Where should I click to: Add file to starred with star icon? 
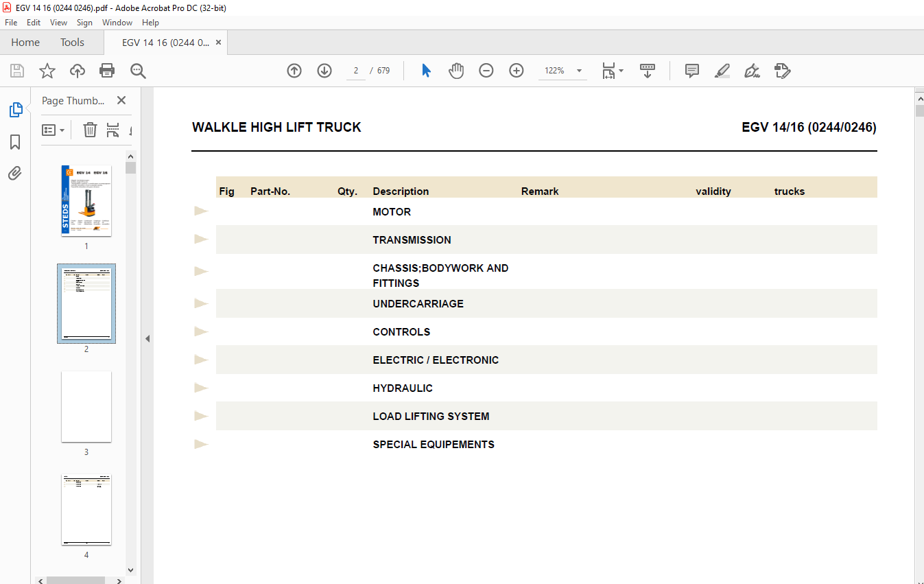[x=47, y=71]
